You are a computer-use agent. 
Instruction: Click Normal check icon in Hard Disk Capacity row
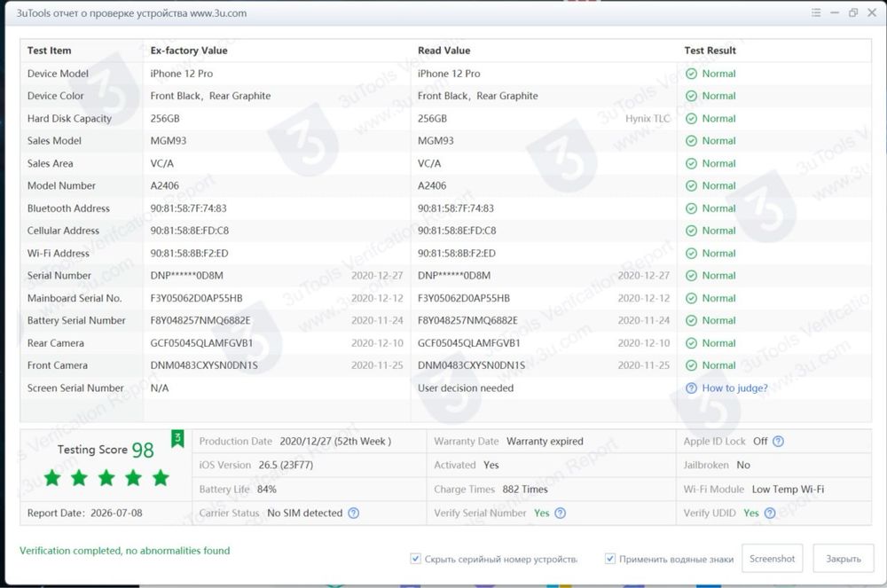[691, 118]
